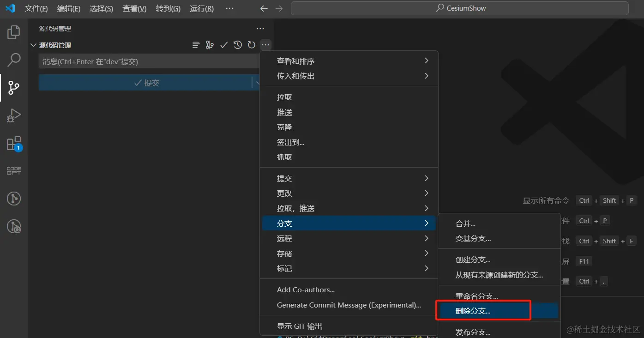The image size is (644, 338).
Task: Select 发布分支... in the branch submenu
Action: [x=499, y=332]
